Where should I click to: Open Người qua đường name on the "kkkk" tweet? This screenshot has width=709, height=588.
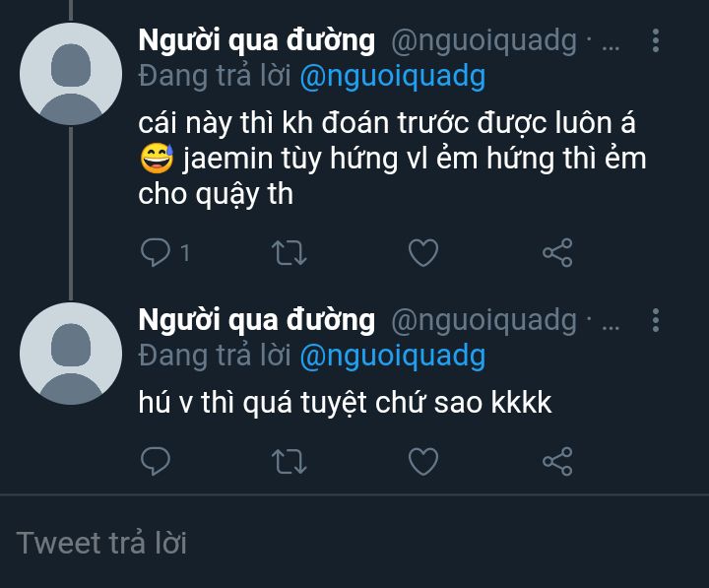point(257,320)
